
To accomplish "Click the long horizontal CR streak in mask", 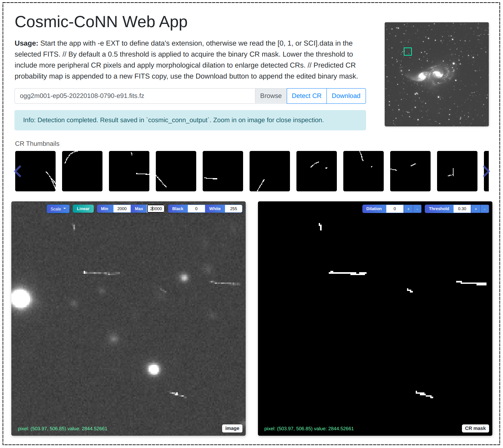I will pos(348,273).
